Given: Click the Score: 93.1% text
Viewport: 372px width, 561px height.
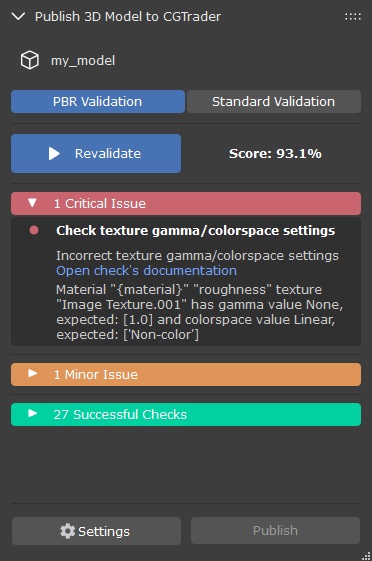Looking at the screenshot, I should tap(275, 153).
